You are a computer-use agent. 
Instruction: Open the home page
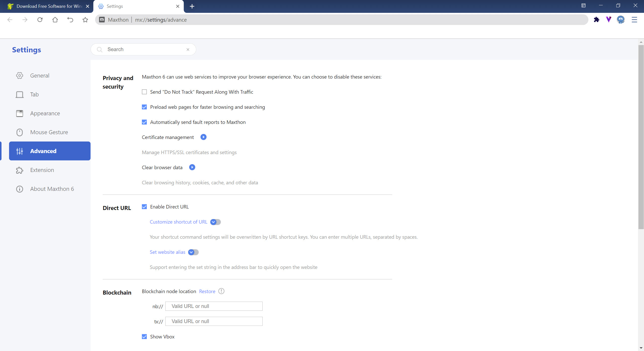pyautogui.click(x=55, y=20)
